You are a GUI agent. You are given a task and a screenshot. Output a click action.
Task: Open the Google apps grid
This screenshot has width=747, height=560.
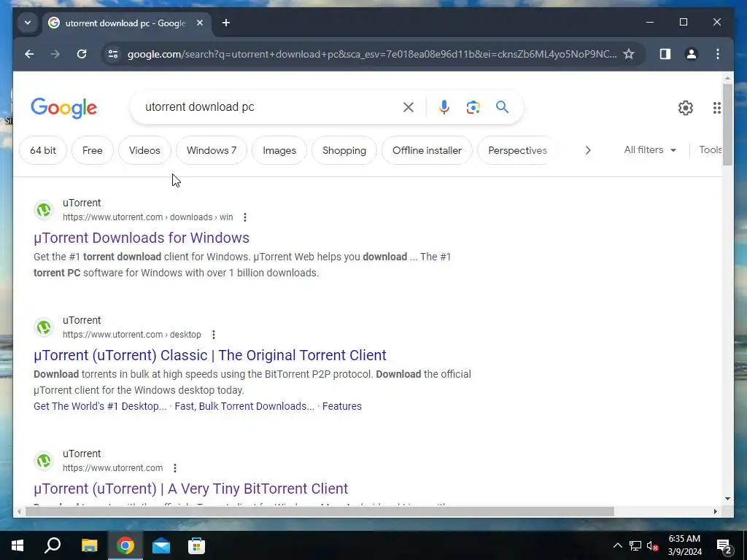716,108
